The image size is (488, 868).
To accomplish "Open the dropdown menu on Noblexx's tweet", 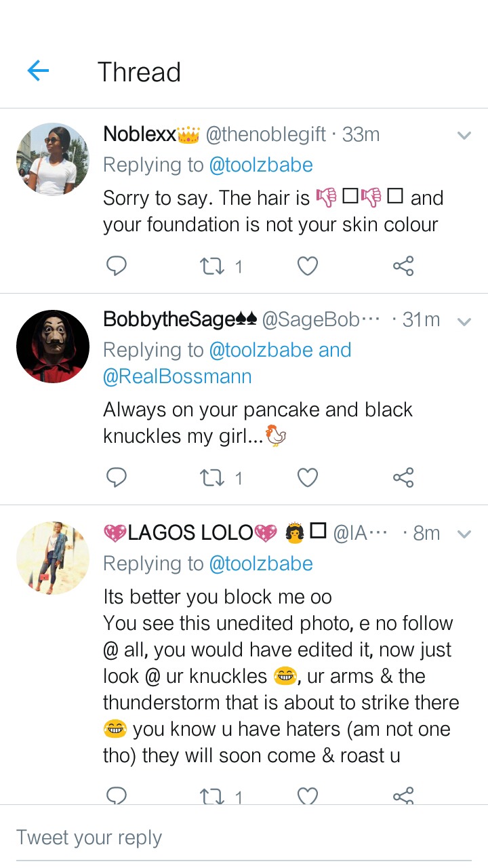I will pos(464,136).
